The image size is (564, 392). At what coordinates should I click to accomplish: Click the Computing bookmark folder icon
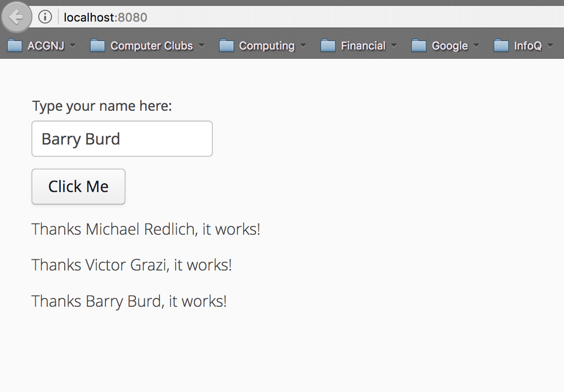[x=227, y=46]
